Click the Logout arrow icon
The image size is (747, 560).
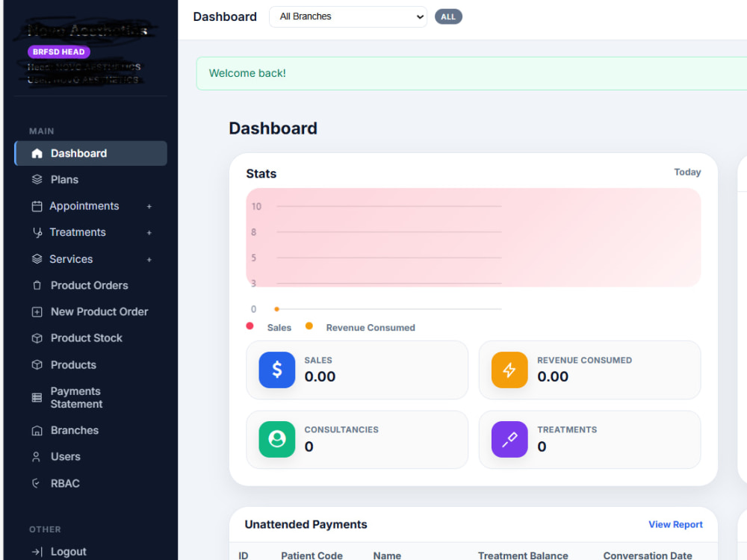[x=37, y=552]
